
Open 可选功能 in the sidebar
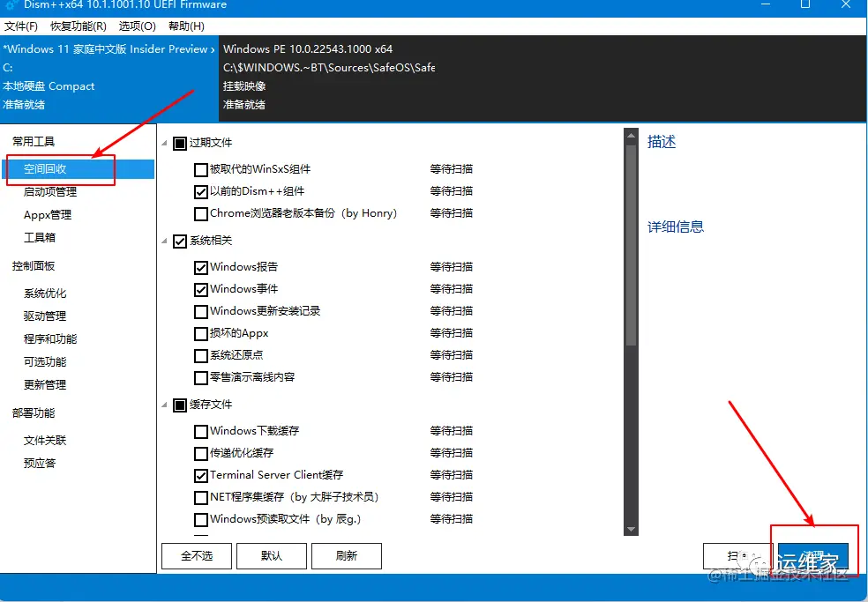45,361
